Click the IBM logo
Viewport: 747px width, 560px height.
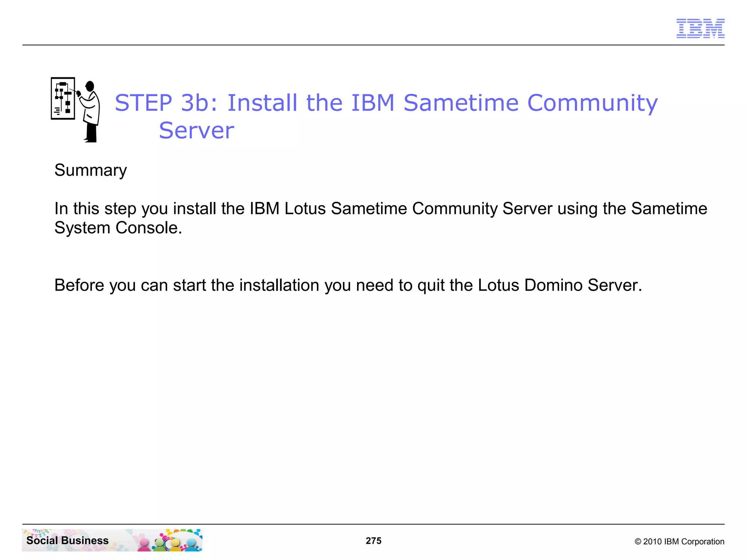[700, 28]
